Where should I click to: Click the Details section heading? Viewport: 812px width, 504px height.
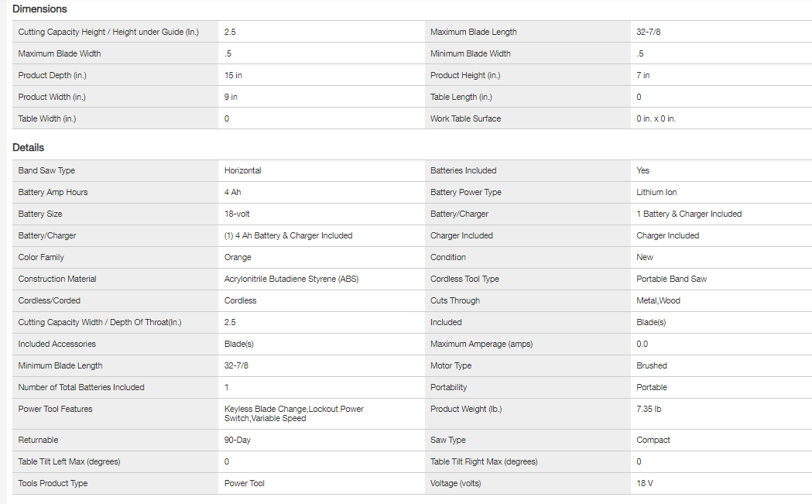[29, 148]
